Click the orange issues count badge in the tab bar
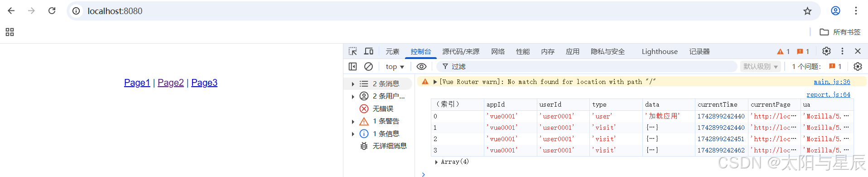The height and width of the screenshot is (177, 868). pyautogui.click(x=803, y=52)
